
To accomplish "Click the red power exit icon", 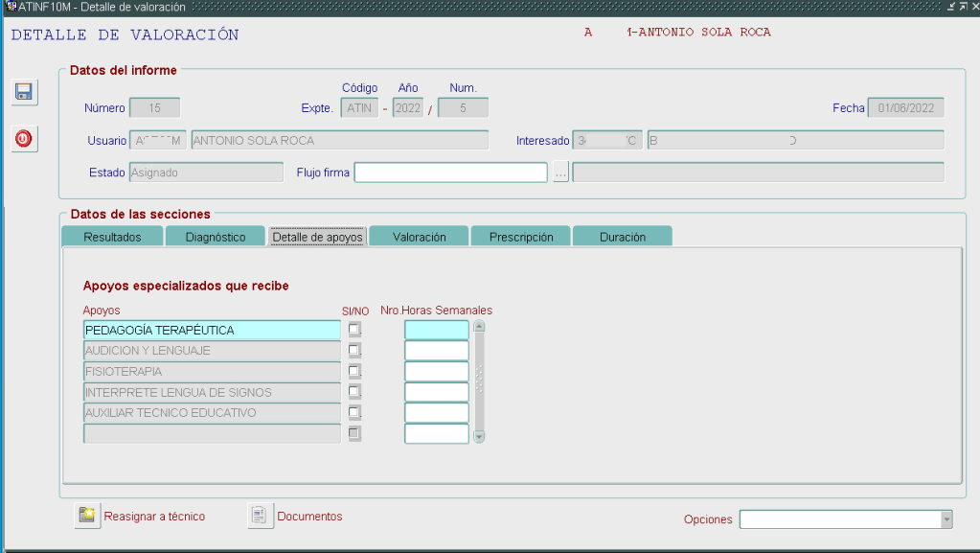I will 24,139.
